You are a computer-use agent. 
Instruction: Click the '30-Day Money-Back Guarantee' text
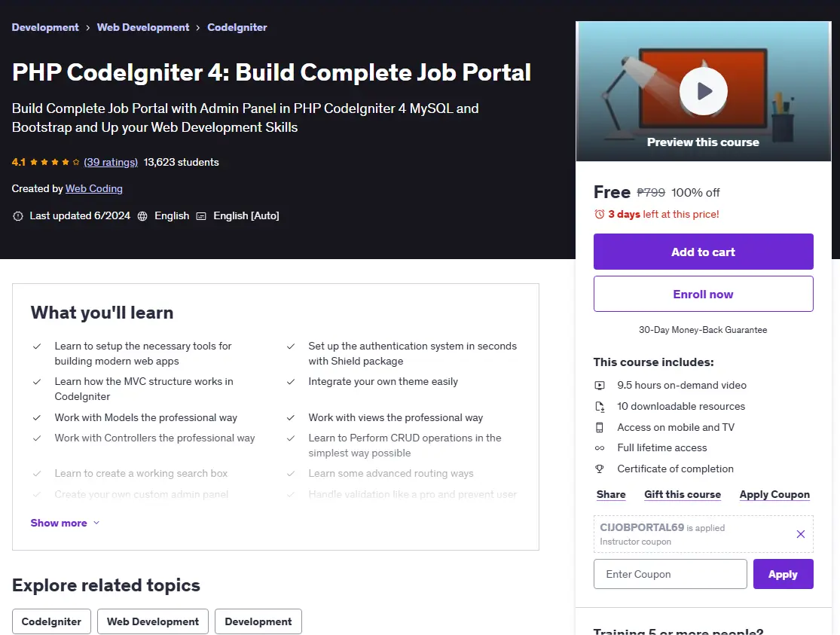[703, 330]
